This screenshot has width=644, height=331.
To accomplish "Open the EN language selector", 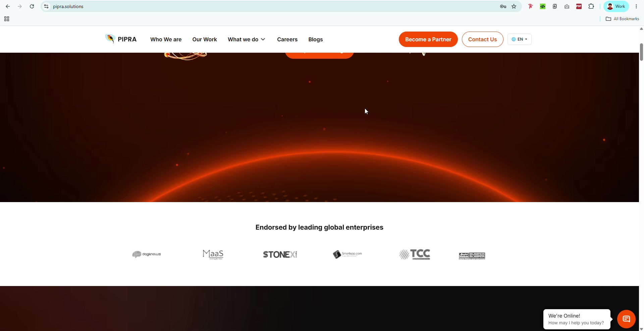I will click(520, 39).
